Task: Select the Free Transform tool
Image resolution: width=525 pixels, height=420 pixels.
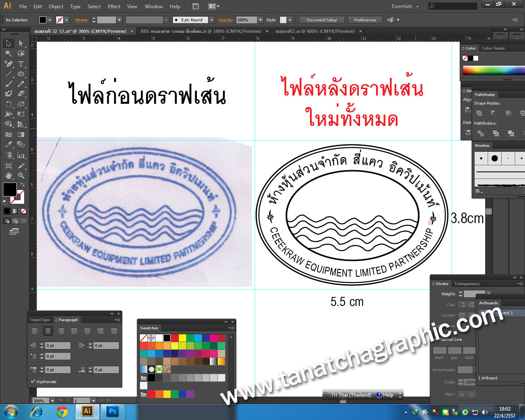Action: pyautogui.click(x=21, y=114)
